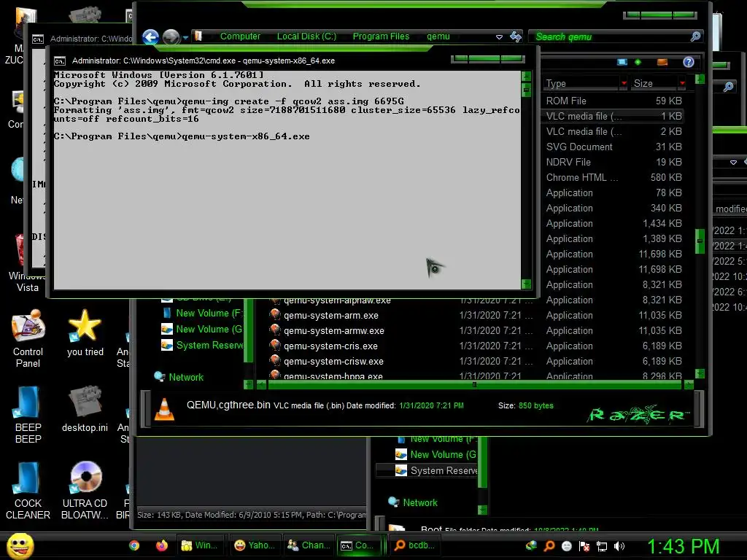Click the icon next to qemu-system-arm.exe
Viewport: 747px width, 560px height.
pos(274,315)
